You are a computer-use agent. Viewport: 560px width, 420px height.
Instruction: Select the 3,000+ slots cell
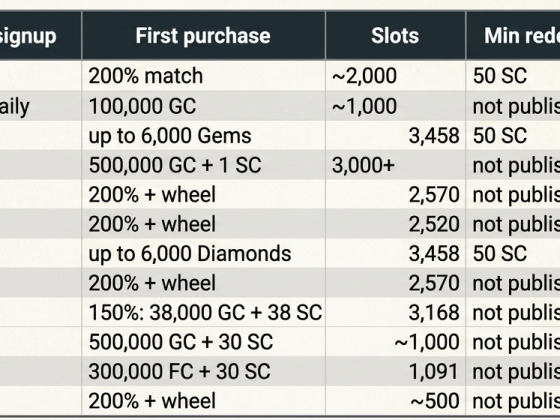(395, 165)
